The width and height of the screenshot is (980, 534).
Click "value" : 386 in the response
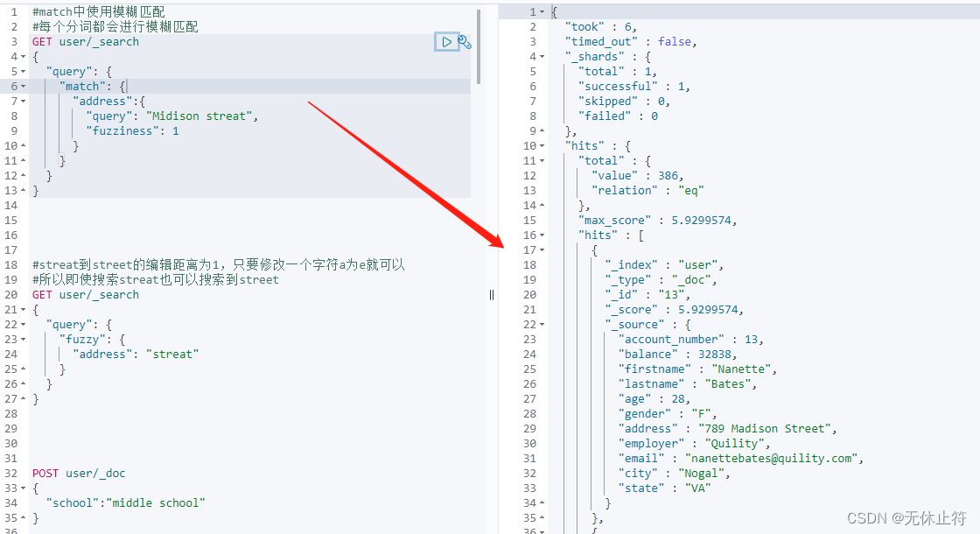pyautogui.click(x=638, y=176)
